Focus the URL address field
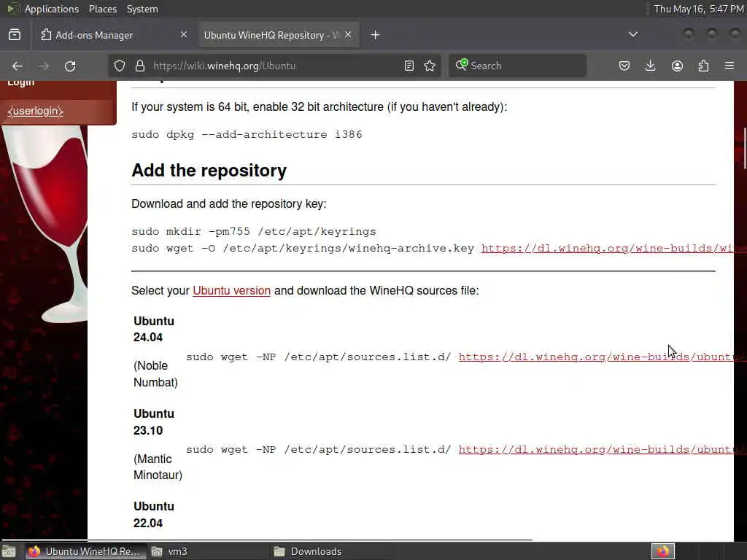The height and width of the screenshot is (560, 747). pos(274,66)
